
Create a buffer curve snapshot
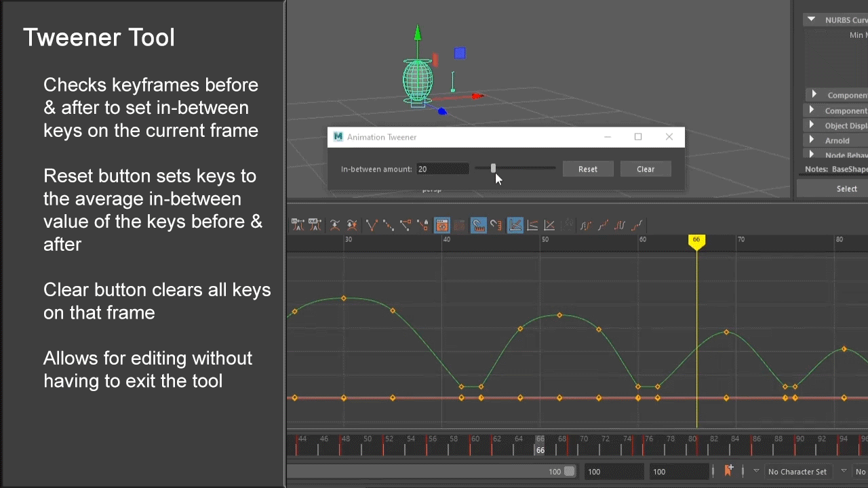[334, 225]
